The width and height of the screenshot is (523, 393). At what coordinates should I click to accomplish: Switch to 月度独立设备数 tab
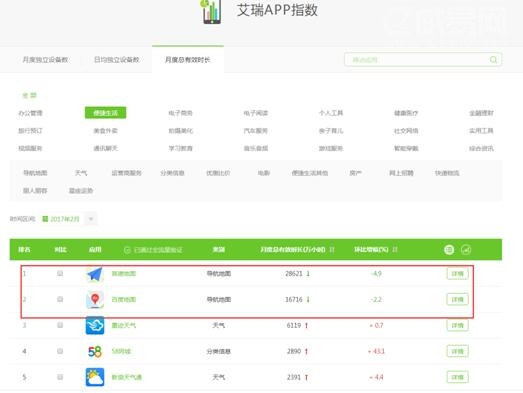click(x=45, y=60)
